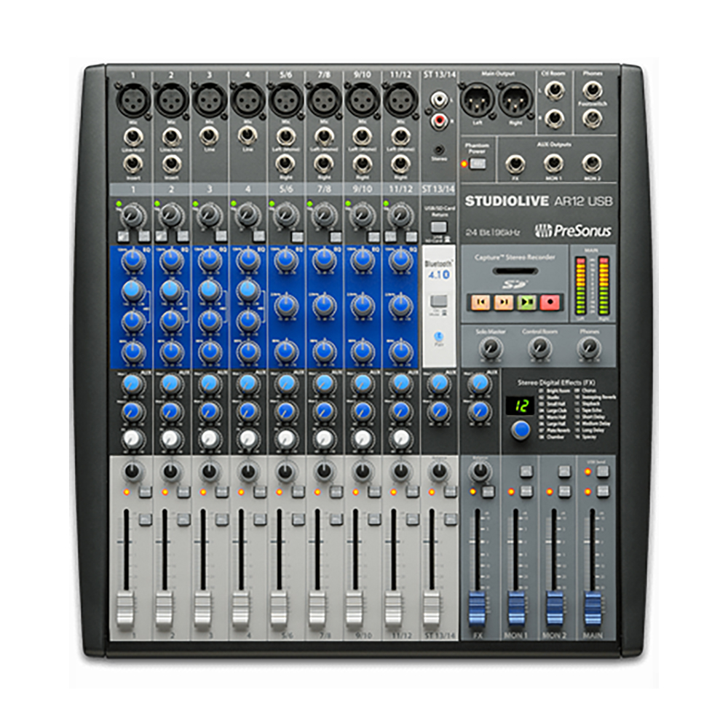Click the white RCA jack on ST 13/14
The height and width of the screenshot is (728, 728).
click(x=439, y=99)
